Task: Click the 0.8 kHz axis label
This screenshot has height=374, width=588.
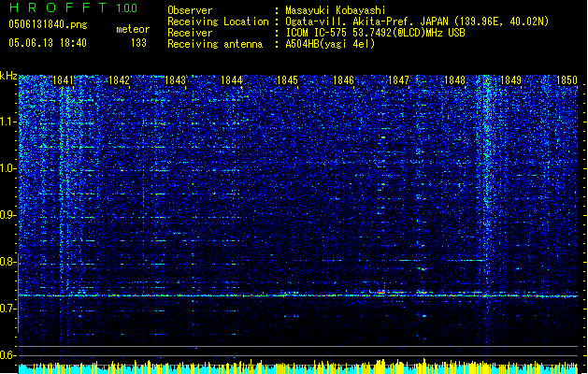Action: pos(8,262)
